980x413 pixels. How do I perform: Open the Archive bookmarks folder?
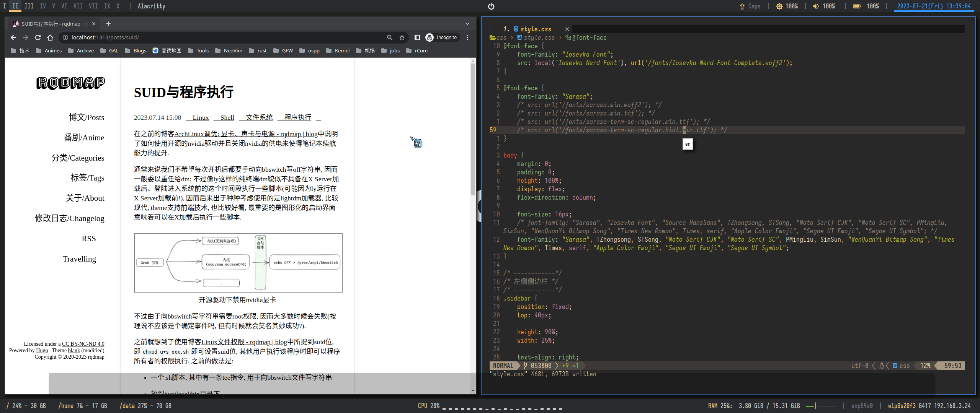pyautogui.click(x=81, y=50)
